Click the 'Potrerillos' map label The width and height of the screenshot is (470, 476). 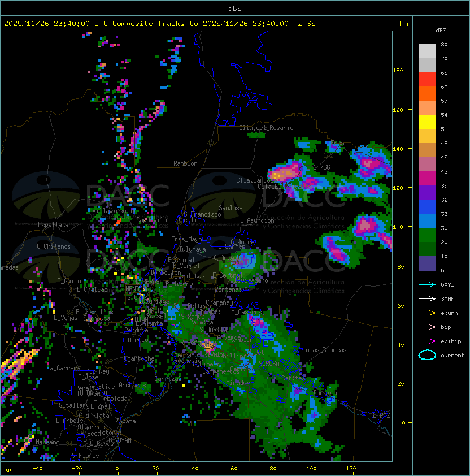click(x=94, y=312)
